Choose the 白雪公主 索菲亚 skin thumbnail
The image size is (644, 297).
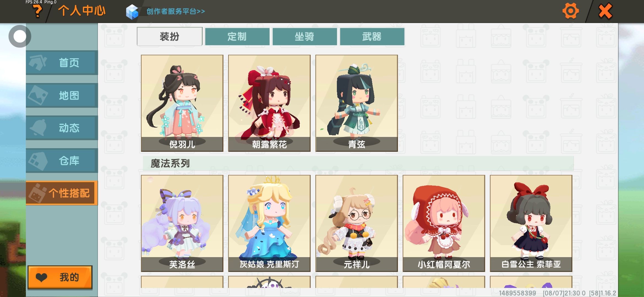click(531, 223)
